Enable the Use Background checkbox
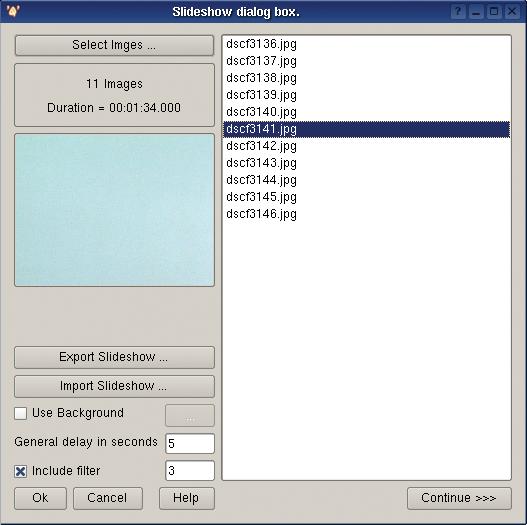The image size is (527, 525). pos(21,413)
